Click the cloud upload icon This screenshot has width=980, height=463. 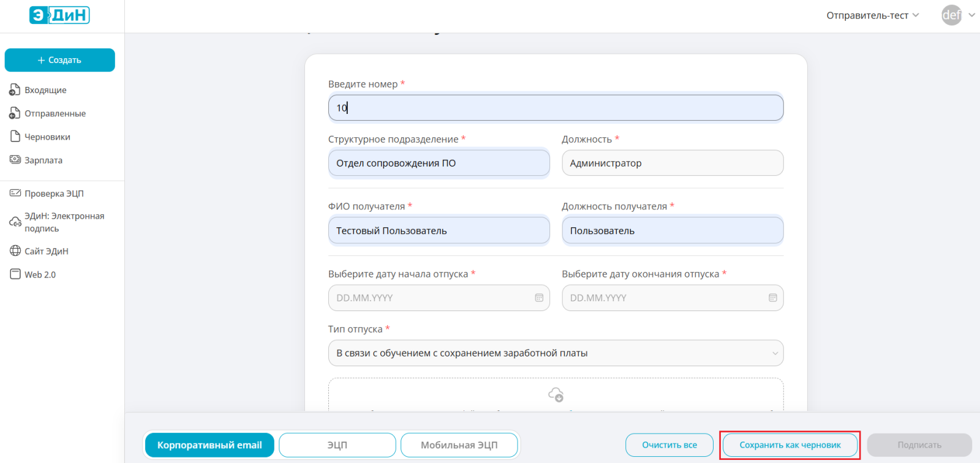[x=556, y=395]
